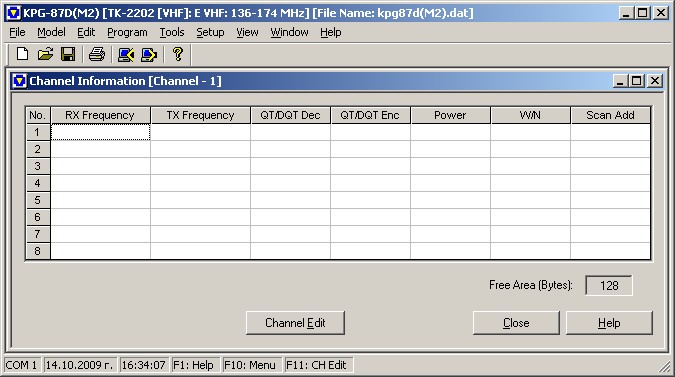Click the New file toolbar icon

(x=22, y=54)
